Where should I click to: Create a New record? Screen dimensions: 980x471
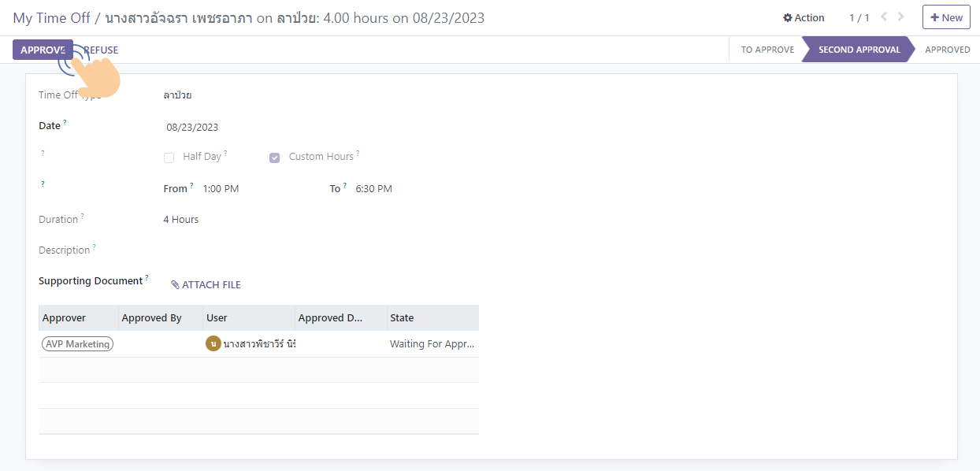(946, 17)
